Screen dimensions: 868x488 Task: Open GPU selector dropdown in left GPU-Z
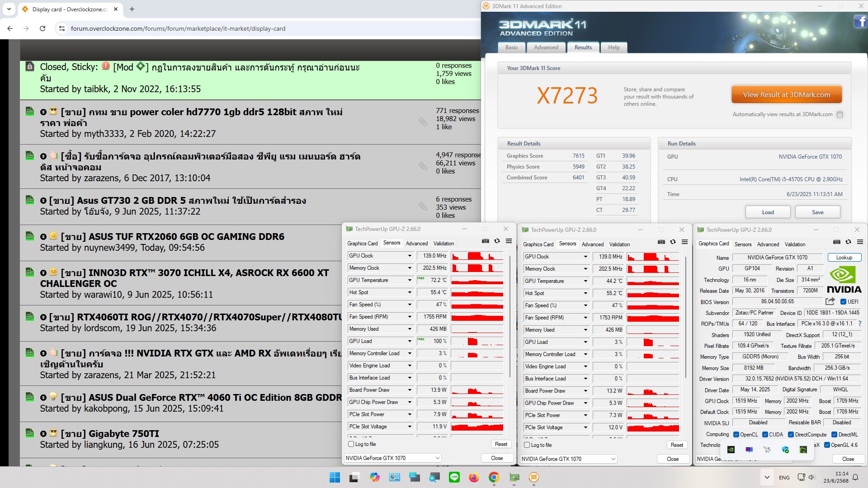437,458
